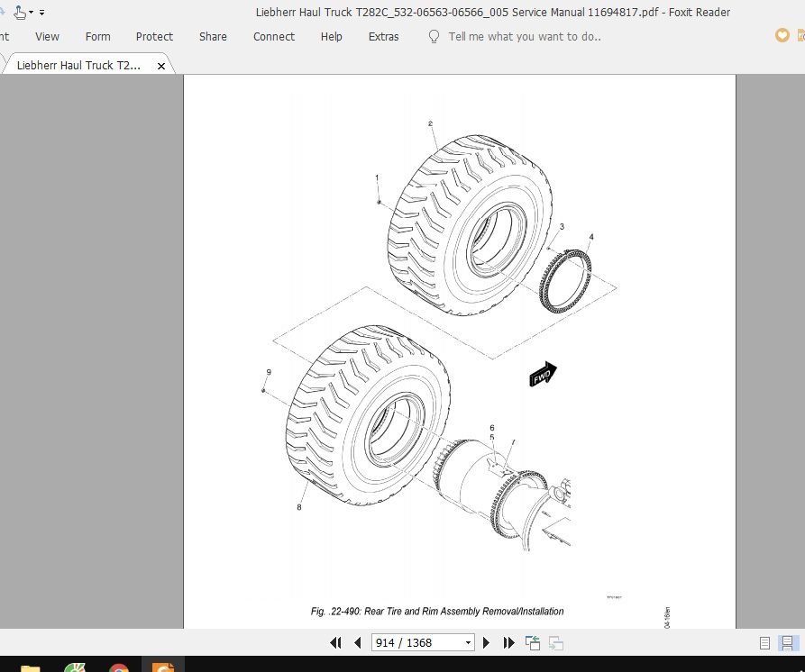Focus the Tell me what you want field
This screenshot has width=805, height=672.
pos(524,36)
